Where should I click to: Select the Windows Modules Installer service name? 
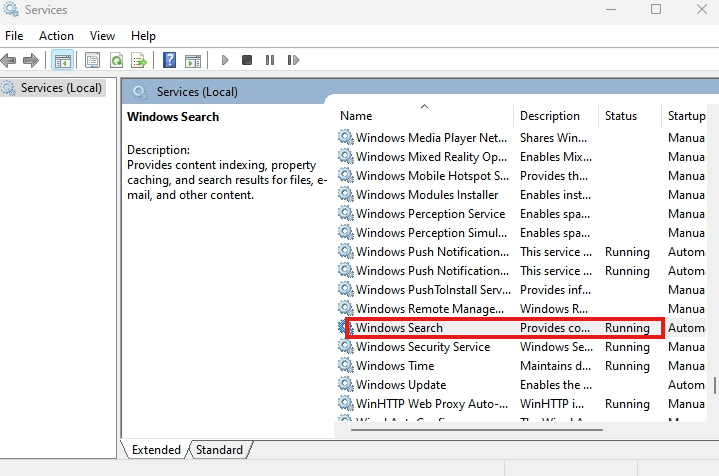click(x=427, y=195)
